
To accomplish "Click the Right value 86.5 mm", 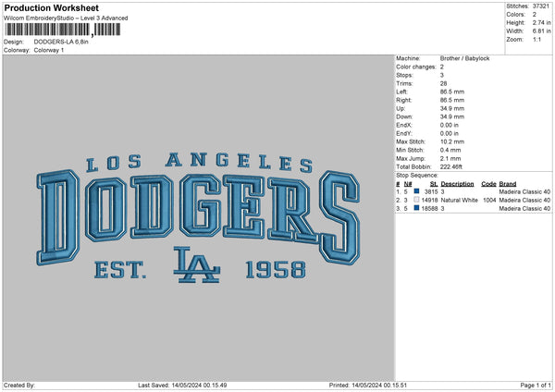I will [x=452, y=100].
